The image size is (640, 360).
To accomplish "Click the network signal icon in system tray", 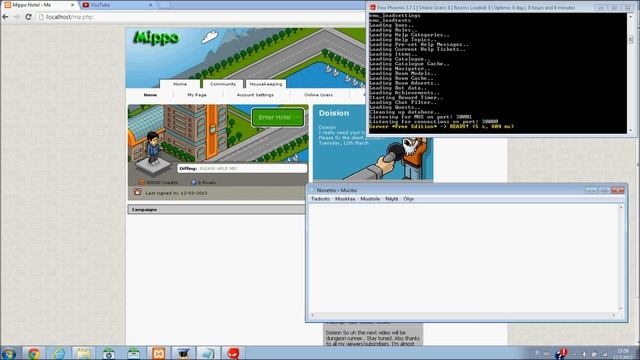I will point(605,354).
